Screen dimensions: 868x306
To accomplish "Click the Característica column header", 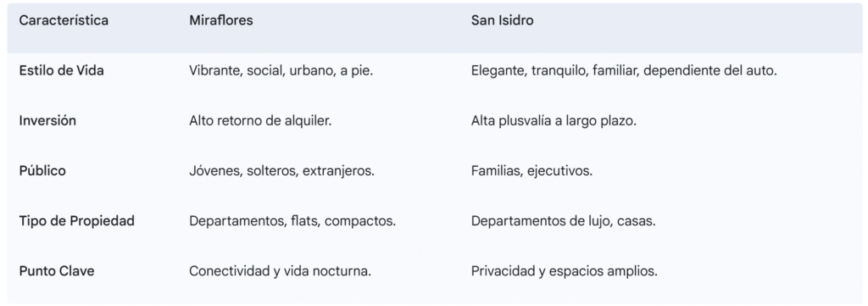I will tap(64, 20).
